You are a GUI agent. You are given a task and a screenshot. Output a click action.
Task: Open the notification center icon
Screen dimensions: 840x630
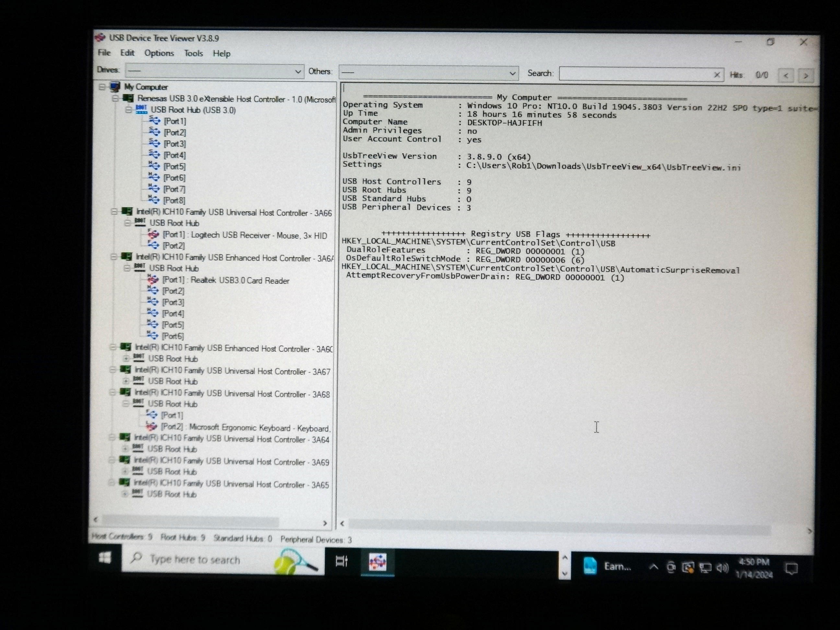point(792,568)
